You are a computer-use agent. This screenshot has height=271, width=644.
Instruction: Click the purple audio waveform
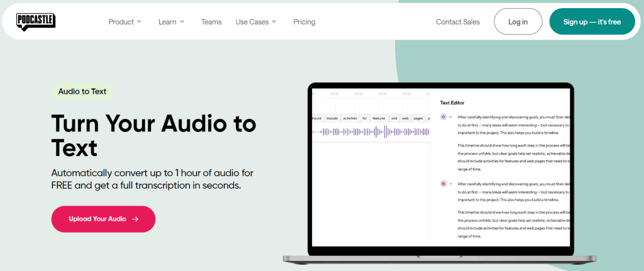point(371,132)
